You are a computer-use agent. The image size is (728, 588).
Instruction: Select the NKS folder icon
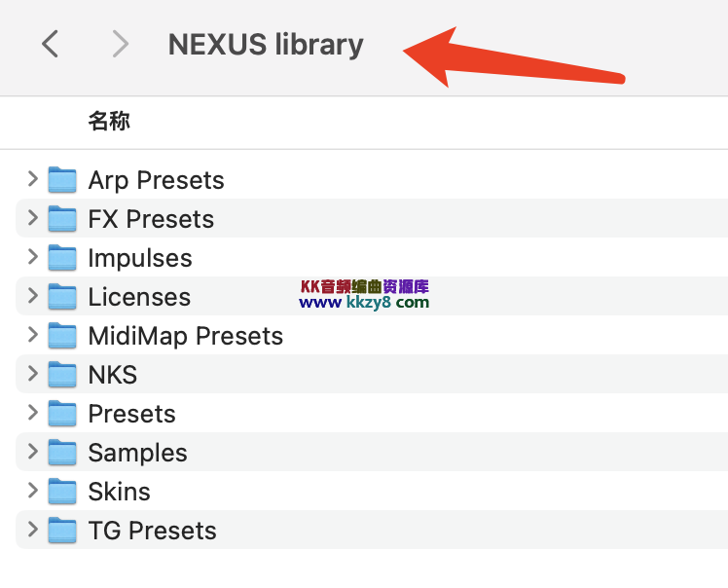pyautogui.click(x=62, y=375)
